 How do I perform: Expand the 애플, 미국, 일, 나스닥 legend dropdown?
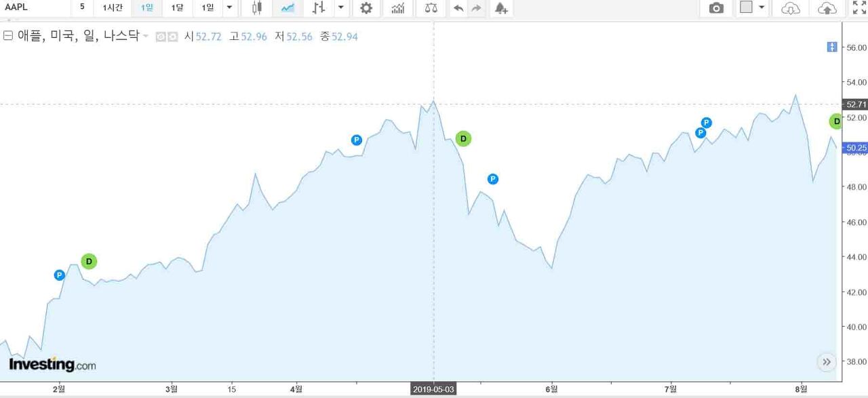point(145,37)
